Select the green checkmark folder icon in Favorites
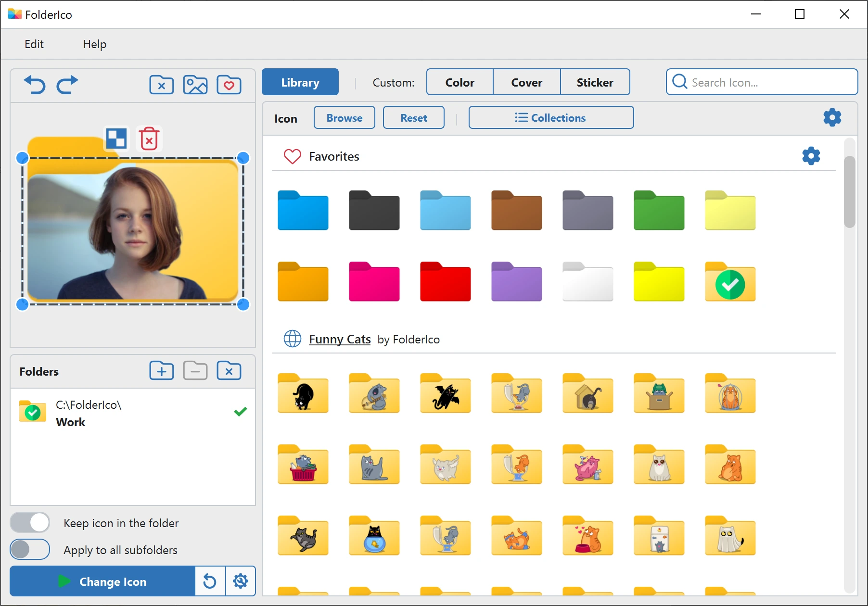This screenshot has width=868, height=606. click(x=730, y=282)
